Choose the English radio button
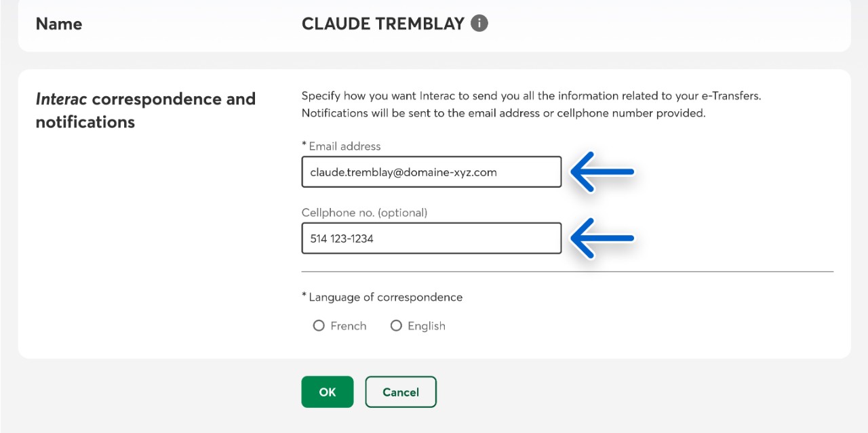This screenshot has height=433, width=868. tap(396, 326)
